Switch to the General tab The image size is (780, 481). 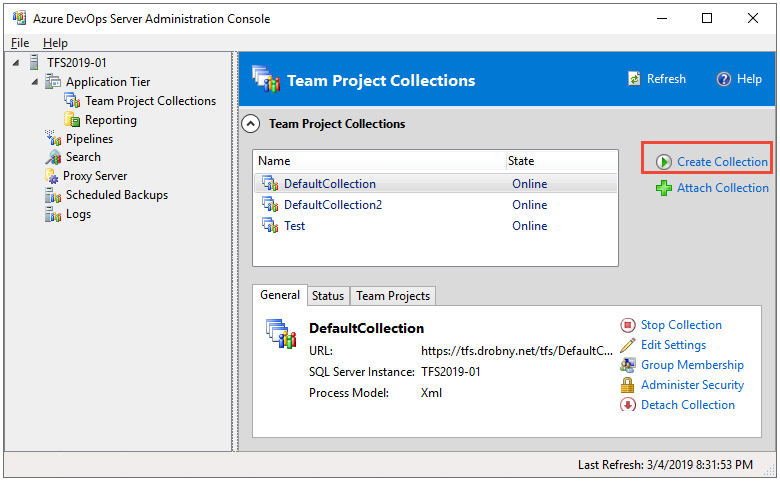(280, 295)
